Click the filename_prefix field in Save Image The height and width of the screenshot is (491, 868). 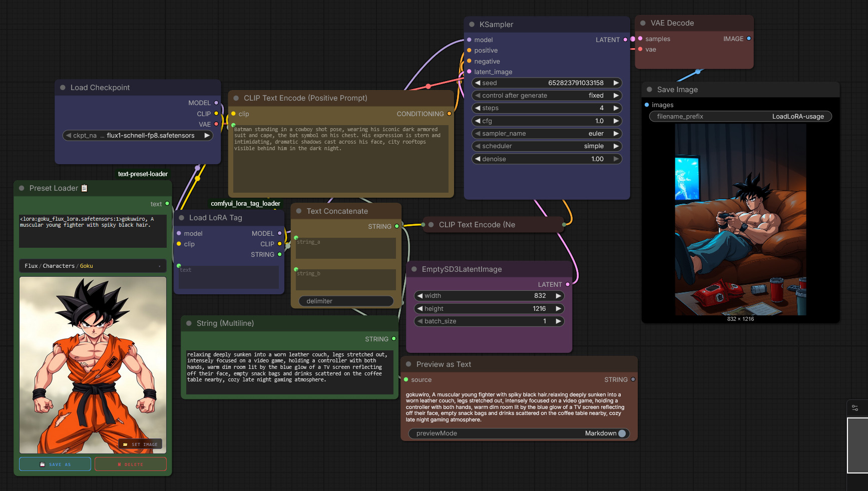[x=740, y=117]
